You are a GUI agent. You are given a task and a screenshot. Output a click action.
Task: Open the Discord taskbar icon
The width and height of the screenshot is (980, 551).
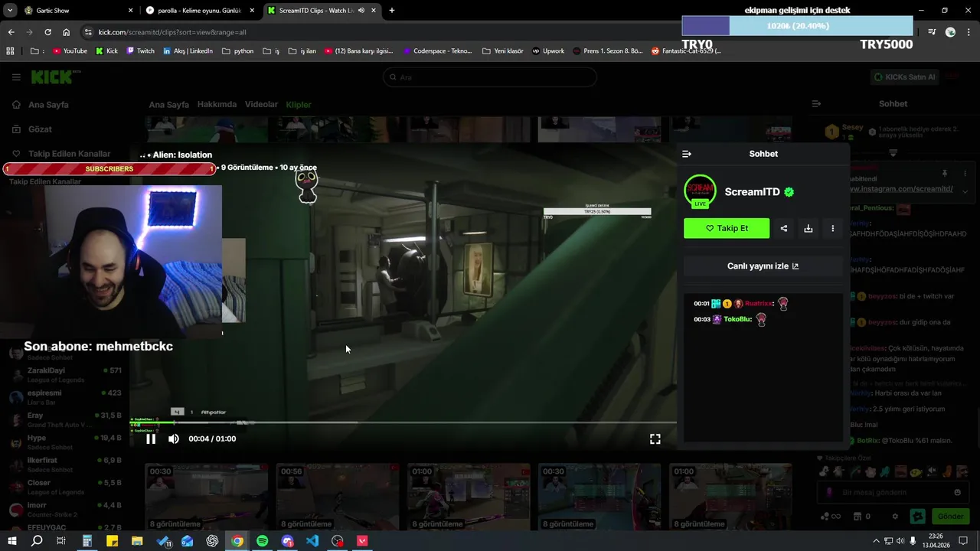288,541
